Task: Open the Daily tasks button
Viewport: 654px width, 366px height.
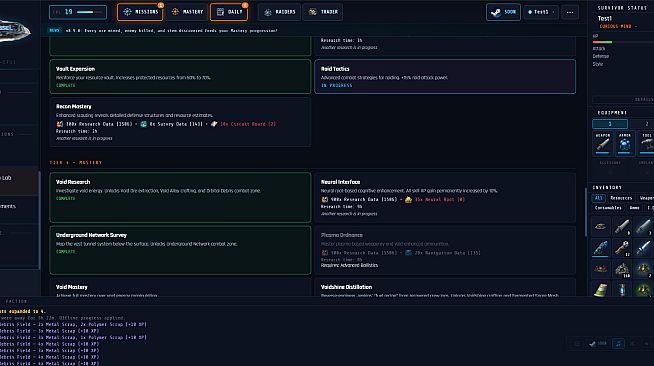Action: point(229,12)
